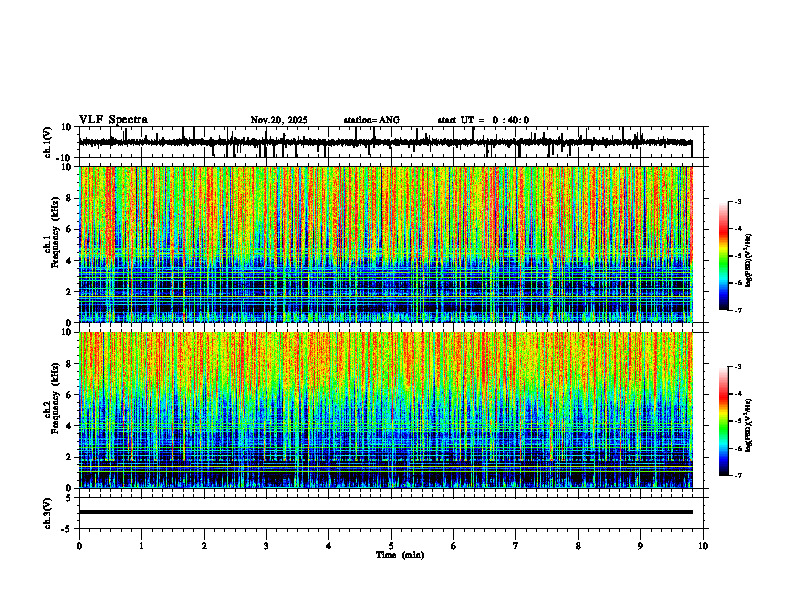The image size is (792, 612).
Task: Click time-axis tick label "2"
Action: 204,546
